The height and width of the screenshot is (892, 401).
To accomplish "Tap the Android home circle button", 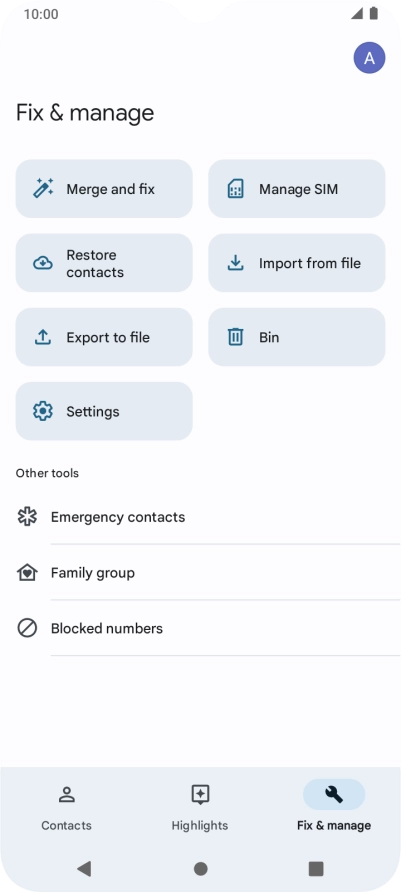I will (200, 868).
